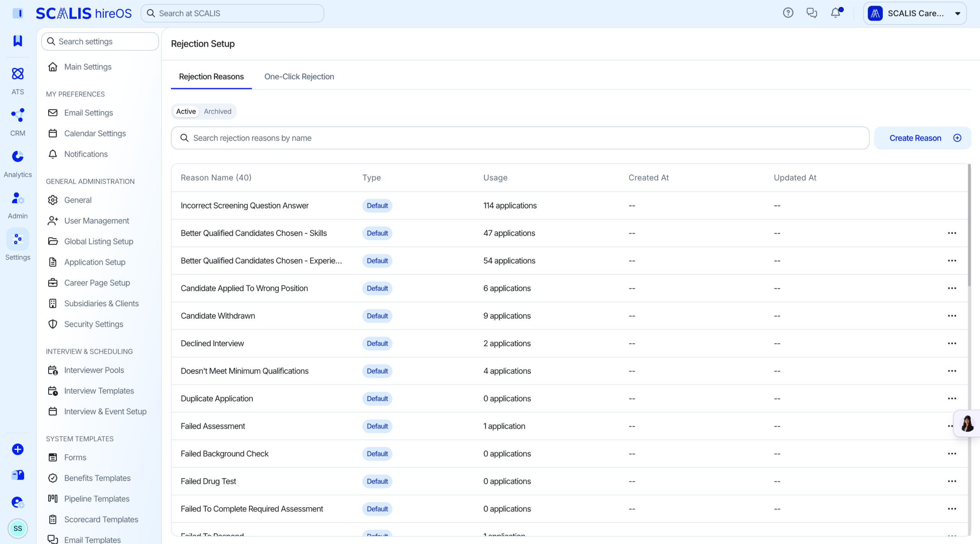Image resolution: width=980 pixels, height=544 pixels.
Task: Collapse sidebar using top-left panel icon
Action: pos(18,13)
